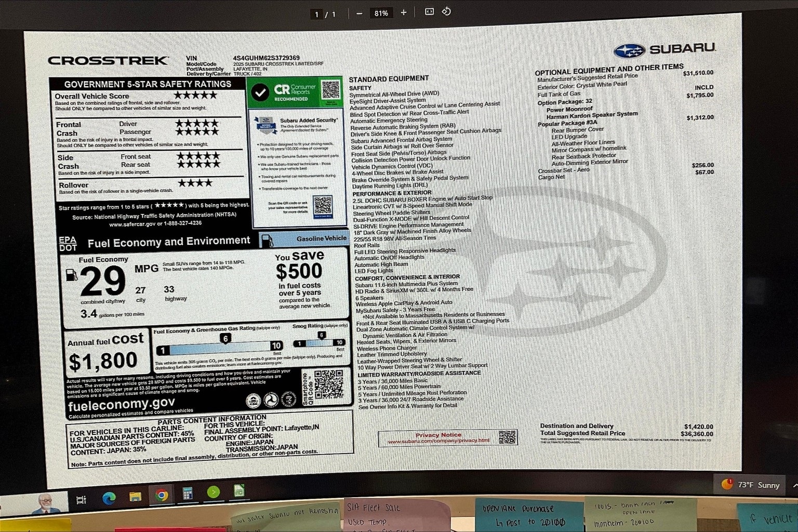Launch Microsoft Edge from the taskbar
Screen dimensions: 798x532
tap(109, 498)
